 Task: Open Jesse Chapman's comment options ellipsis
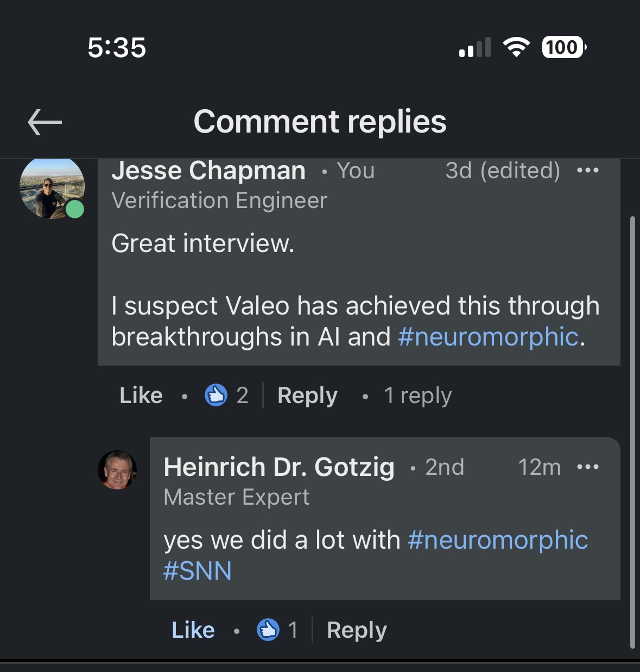coord(588,171)
